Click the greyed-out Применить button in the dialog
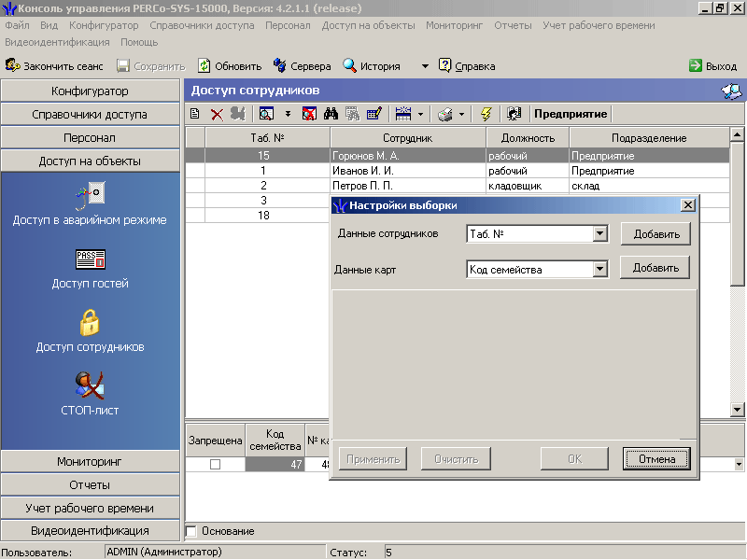This screenshot has height=560, width=747. (373, 458)
